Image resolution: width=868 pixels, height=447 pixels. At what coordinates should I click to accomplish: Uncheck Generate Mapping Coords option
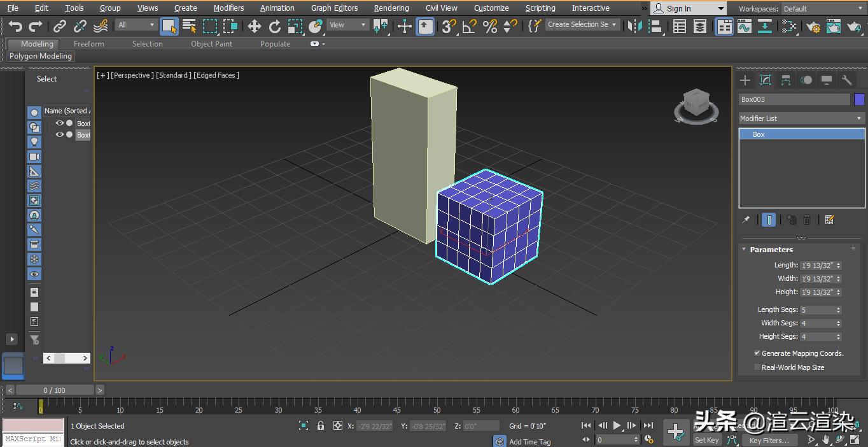(757, 353)
